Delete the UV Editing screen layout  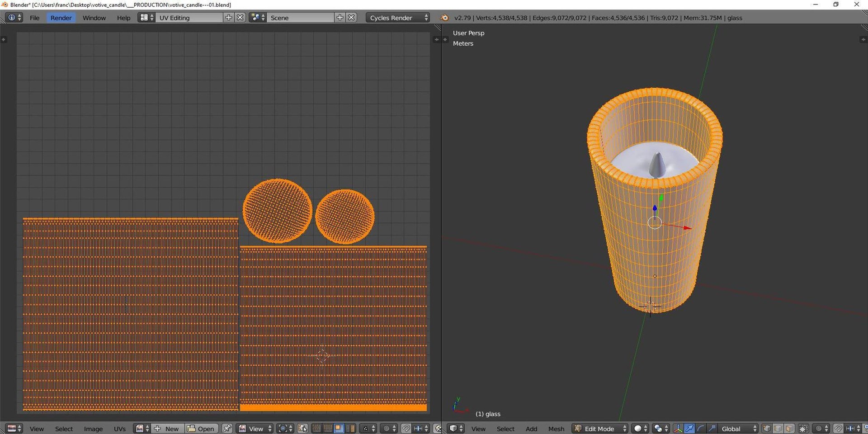[240, 18]
